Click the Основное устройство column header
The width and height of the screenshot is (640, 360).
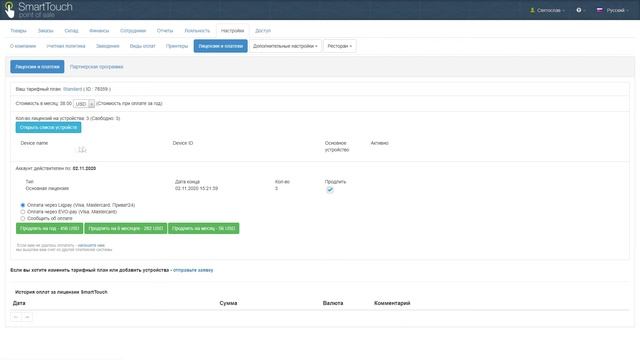point(337,147)
